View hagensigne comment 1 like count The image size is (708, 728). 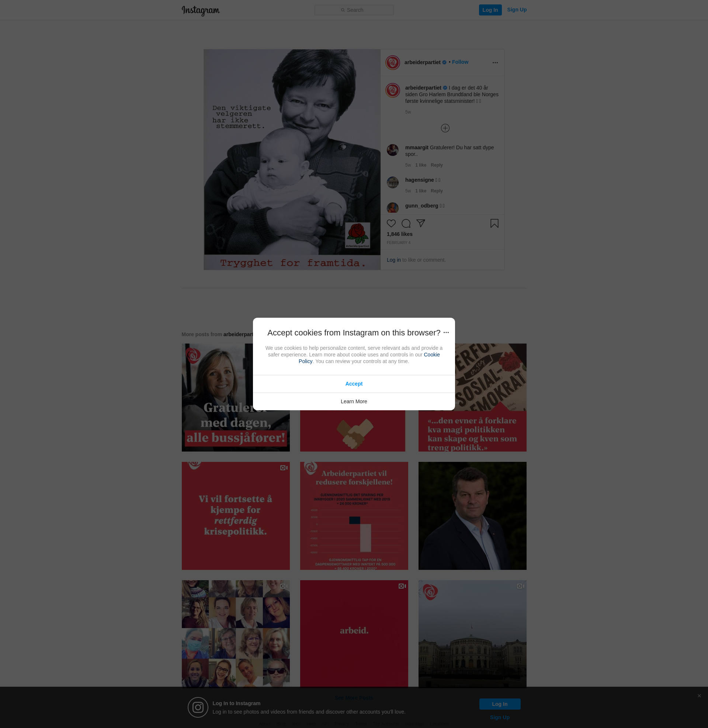pos(421,191)
